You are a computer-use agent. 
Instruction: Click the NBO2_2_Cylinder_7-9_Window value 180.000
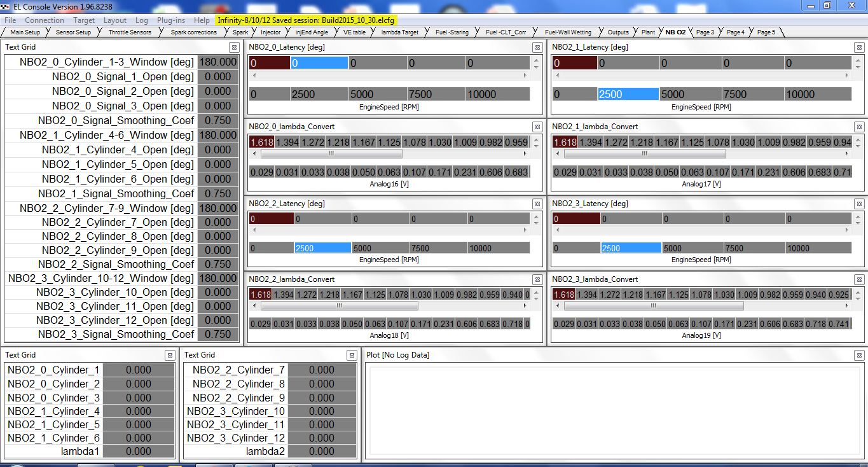(x=218, y=208)
